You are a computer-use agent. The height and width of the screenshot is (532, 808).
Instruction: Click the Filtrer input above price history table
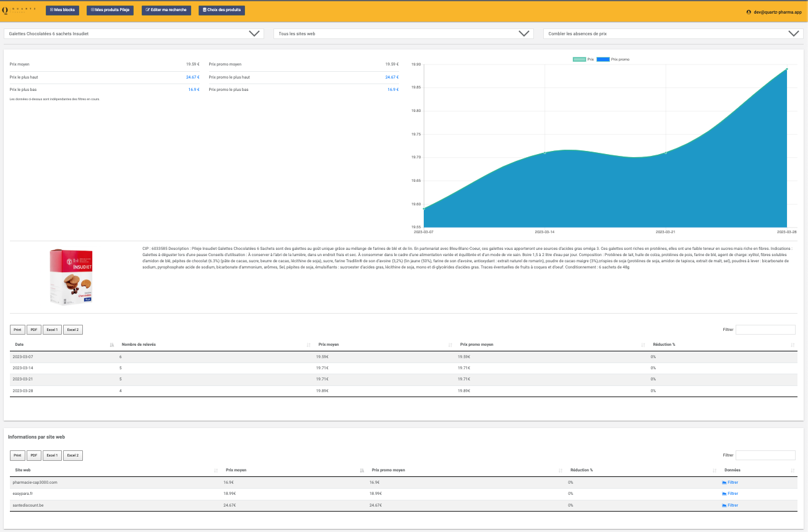coord(765,330)
